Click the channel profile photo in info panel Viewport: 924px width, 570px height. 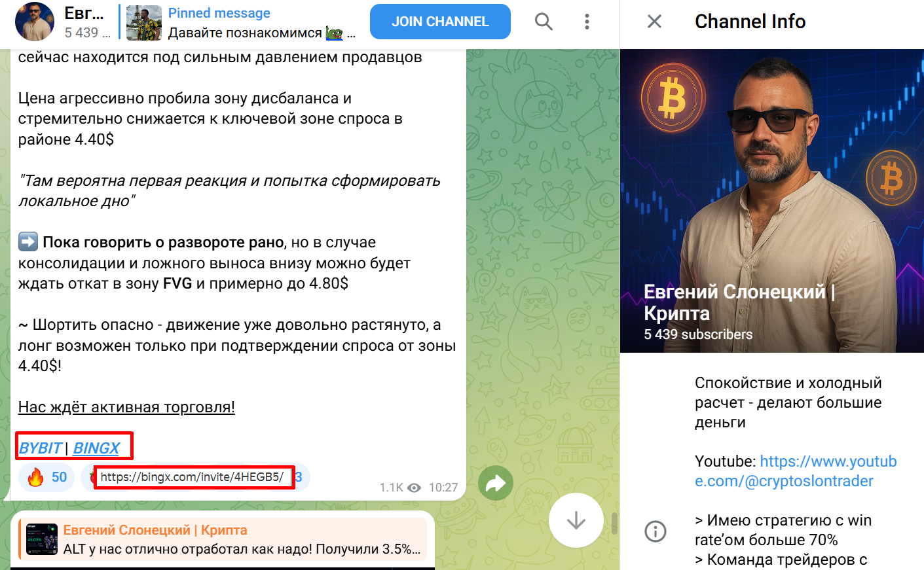[772, 201]
